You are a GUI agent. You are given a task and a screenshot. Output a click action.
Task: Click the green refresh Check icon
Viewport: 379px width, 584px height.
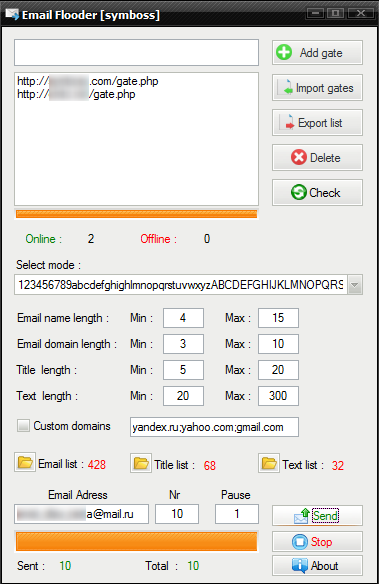299,193
